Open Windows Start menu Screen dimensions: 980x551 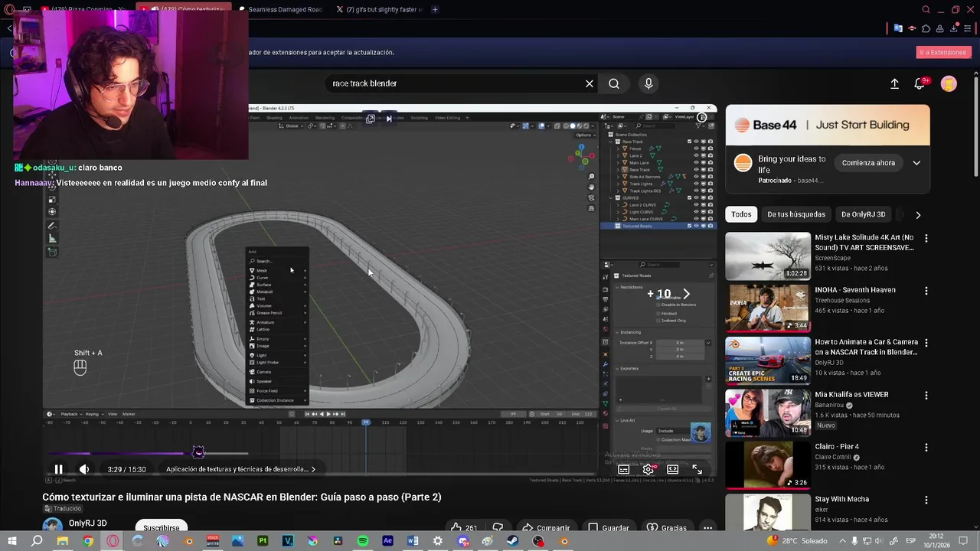pyautogui.click(x=11, y=541)
